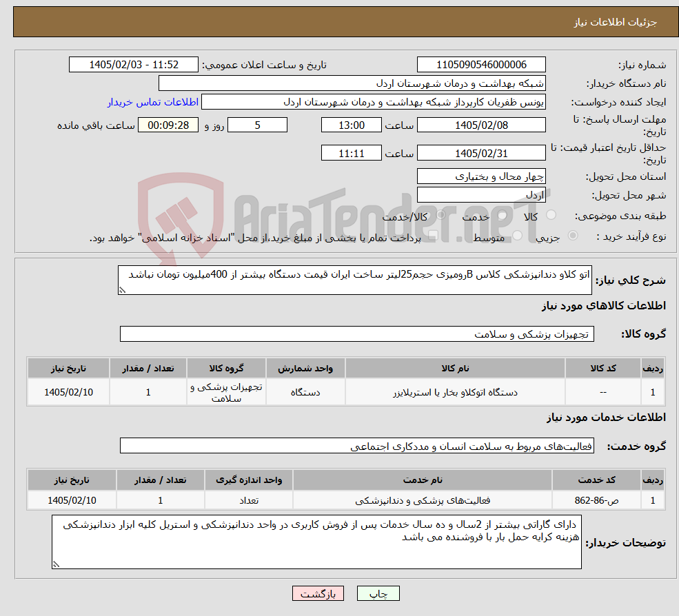Click the remaining days field showing 5
The width and height of the screenshot is (679, 616).
tap(257, 125)
